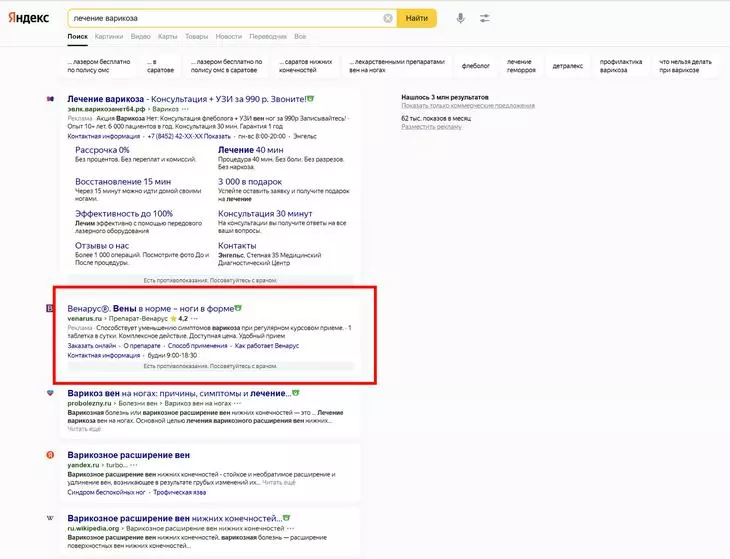Screen dimensions: 730x559
Task: Open the Переводчик tab
Action: pyautogui.click(x=268, y=36)
